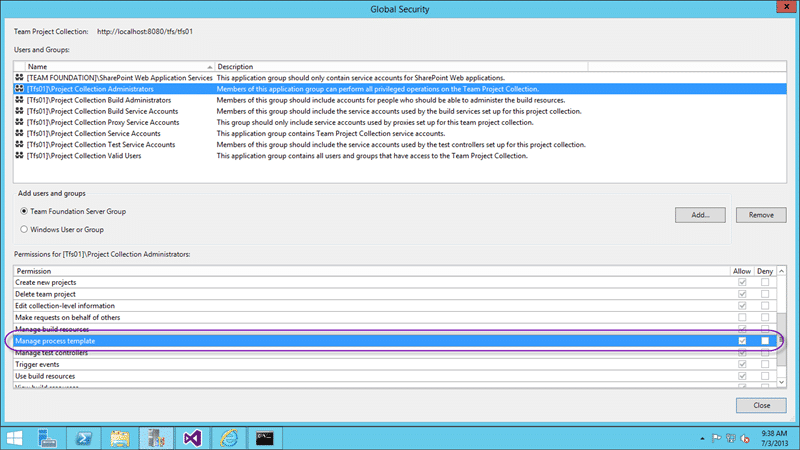Click the collection URL http://localhost:8080/tfs/tfs01
This screenshot has height=450, width=800.
[145, 32]
